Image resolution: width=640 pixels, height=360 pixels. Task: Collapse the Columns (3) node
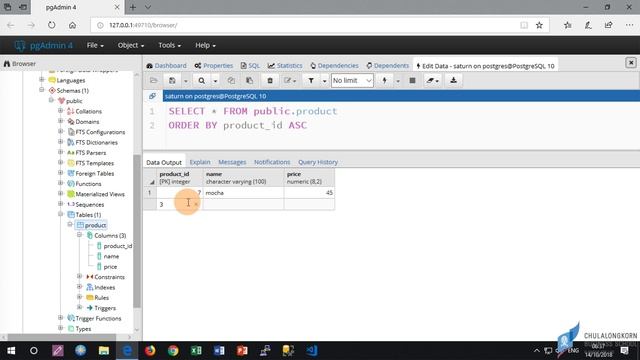pyautogui.click(x=80, y=235)
